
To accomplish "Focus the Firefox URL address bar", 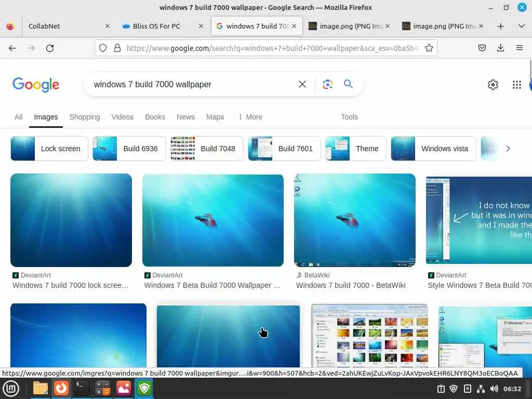I will 272,48.
